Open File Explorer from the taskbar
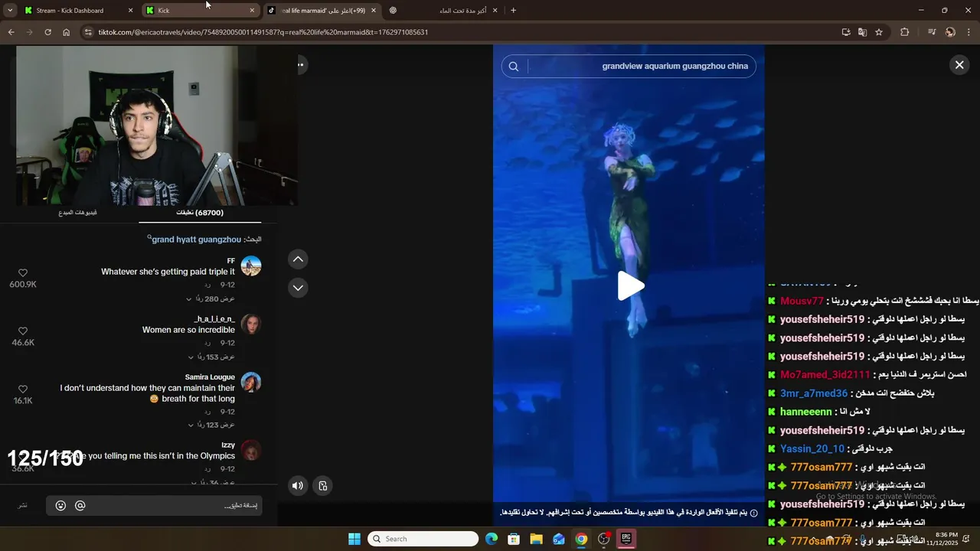980x551 pixels. point(536,539)
